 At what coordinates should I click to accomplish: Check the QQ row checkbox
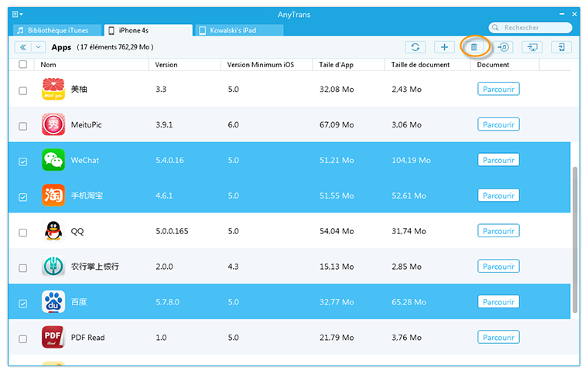click(23, 233)
